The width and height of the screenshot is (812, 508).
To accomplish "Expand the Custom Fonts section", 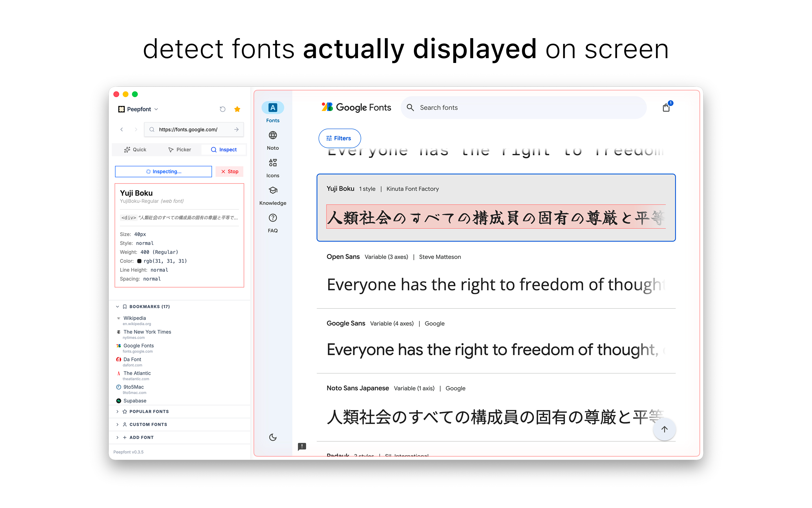I will 180,424.
